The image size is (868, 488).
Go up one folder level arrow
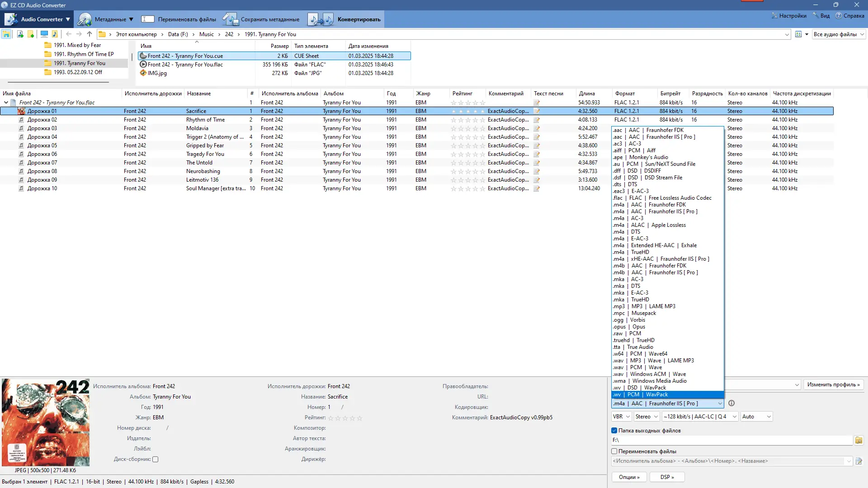point(90,34)
